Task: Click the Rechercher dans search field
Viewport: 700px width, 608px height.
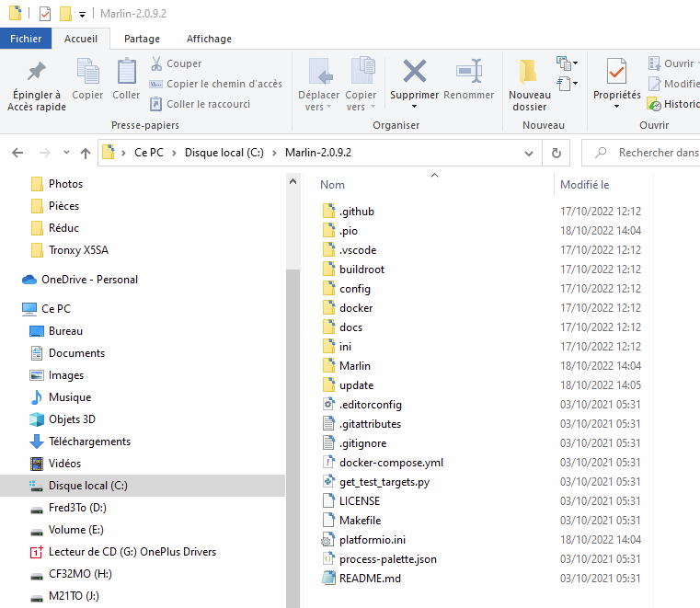Action: click(x=643, y=153)
